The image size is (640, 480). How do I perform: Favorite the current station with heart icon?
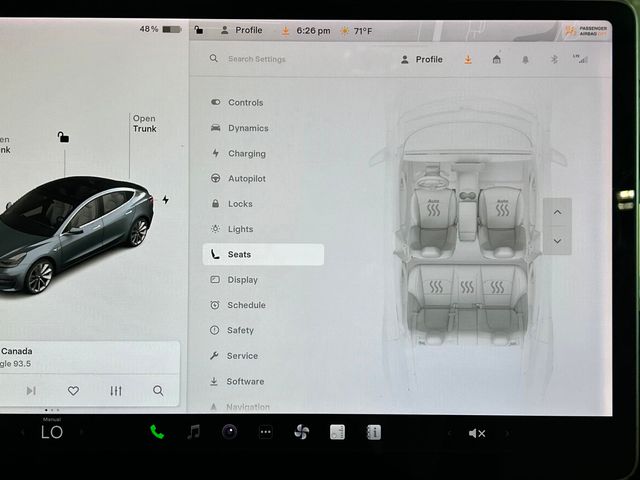coord(73,391)
